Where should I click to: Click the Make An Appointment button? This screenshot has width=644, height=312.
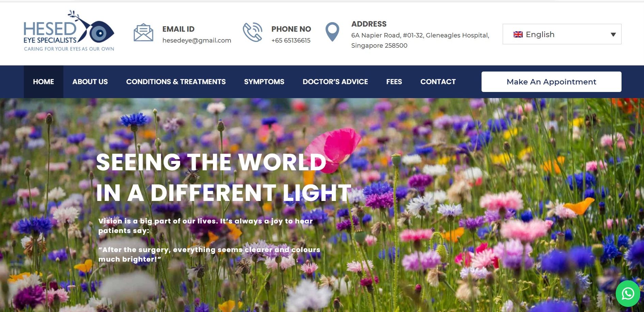(x=551, y=82)
